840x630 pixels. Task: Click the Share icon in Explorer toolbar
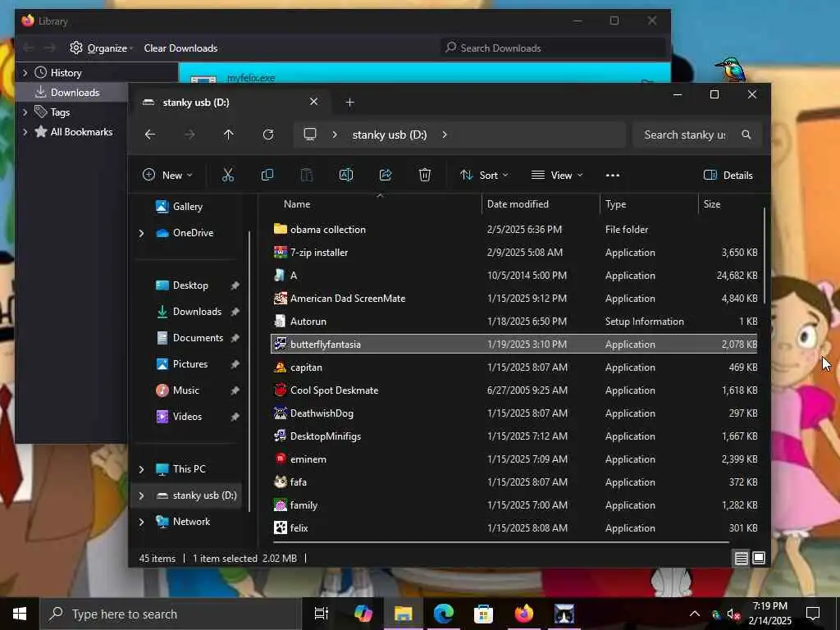point(386,176)
